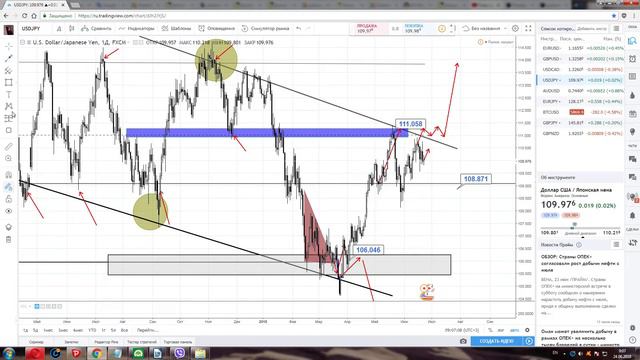
Task: Click the red ПРОДАЖА sell button
Action: coord(369,29)
